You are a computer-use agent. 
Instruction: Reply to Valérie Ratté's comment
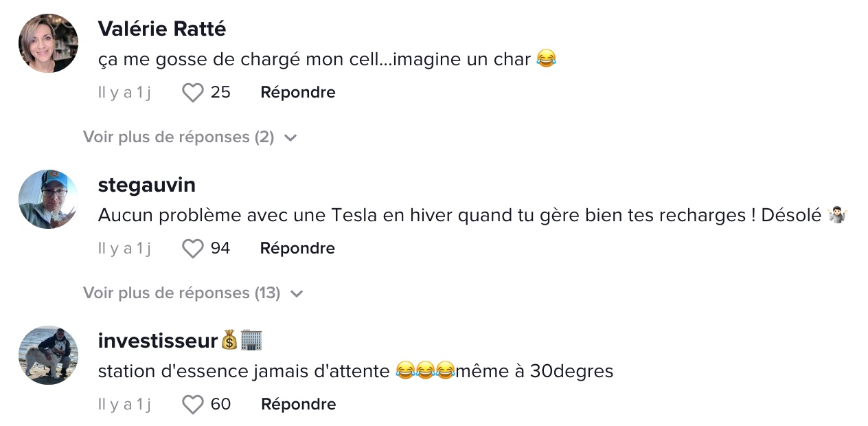[x=298, y=93]
